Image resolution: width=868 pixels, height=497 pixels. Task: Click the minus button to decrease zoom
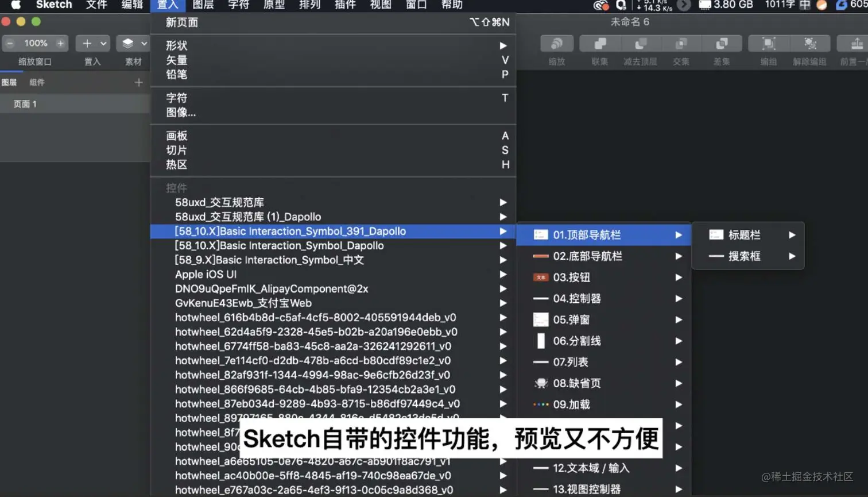click(9, 43)
